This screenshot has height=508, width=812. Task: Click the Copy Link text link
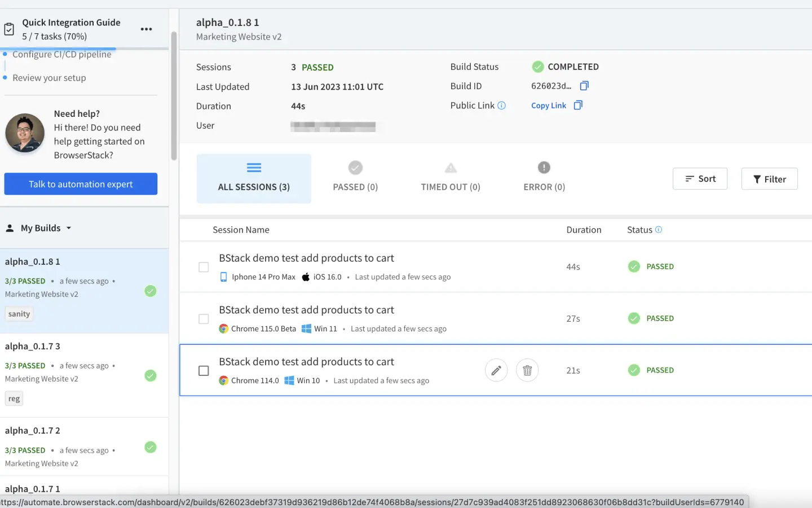548,106
